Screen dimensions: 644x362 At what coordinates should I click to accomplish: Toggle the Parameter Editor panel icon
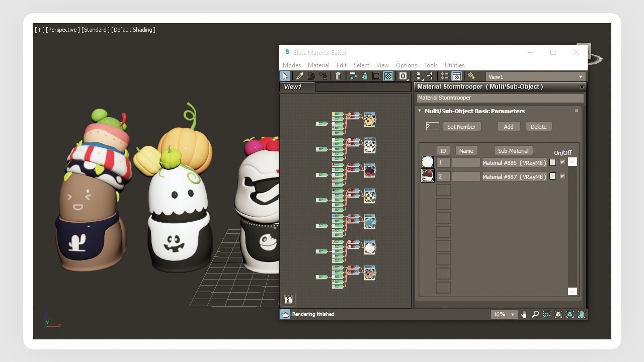[457, 76]
